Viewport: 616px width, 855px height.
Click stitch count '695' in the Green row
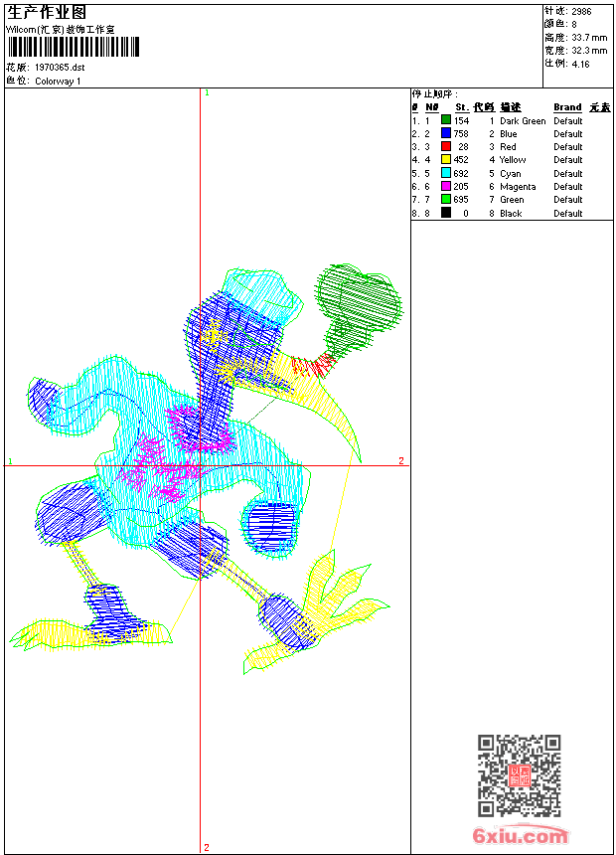click(461, 200)
